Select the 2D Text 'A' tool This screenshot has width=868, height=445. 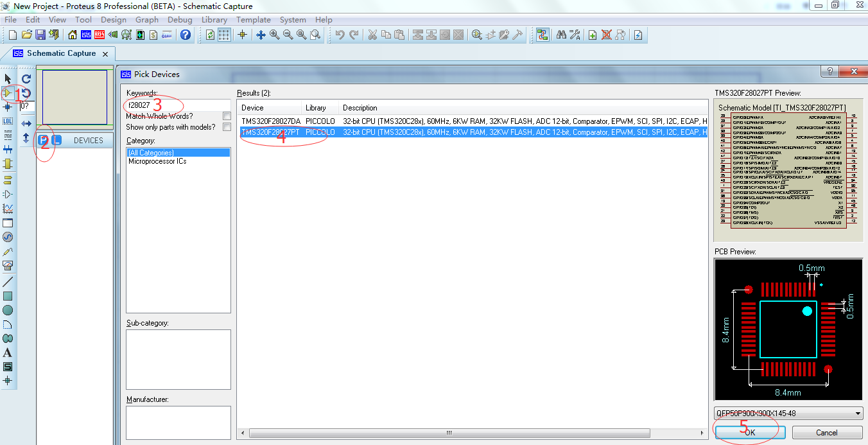coord(8,353)
